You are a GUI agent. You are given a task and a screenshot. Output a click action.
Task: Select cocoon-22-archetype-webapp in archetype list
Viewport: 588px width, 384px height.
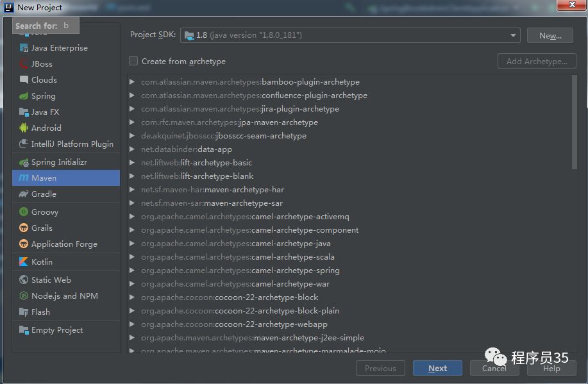tap(235, 325)
